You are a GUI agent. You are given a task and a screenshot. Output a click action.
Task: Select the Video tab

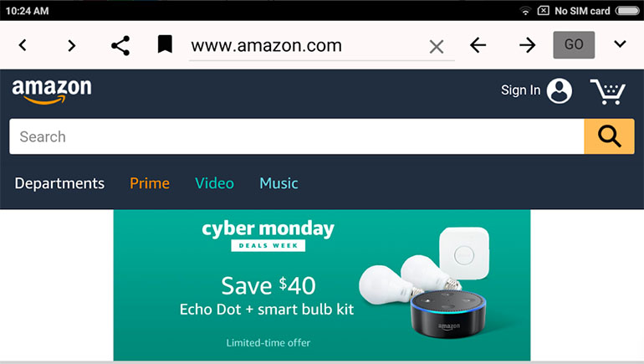point(214,183)
